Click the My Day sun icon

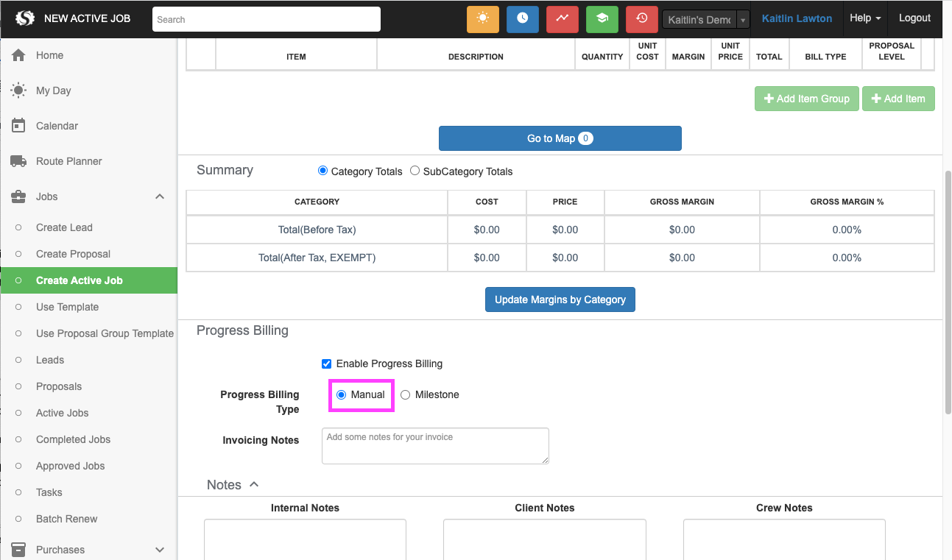[18, 91]
